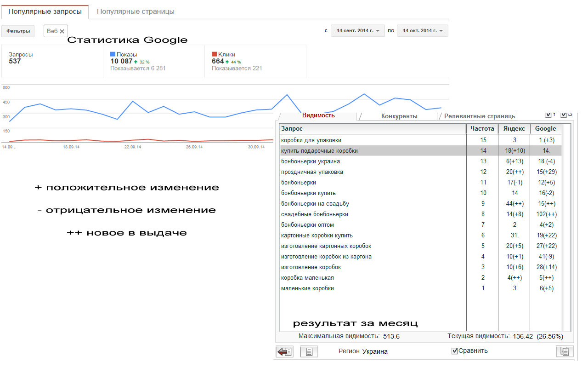Select row бонбоньерки украина
588x368 pixels.
(x=421, y=161)
